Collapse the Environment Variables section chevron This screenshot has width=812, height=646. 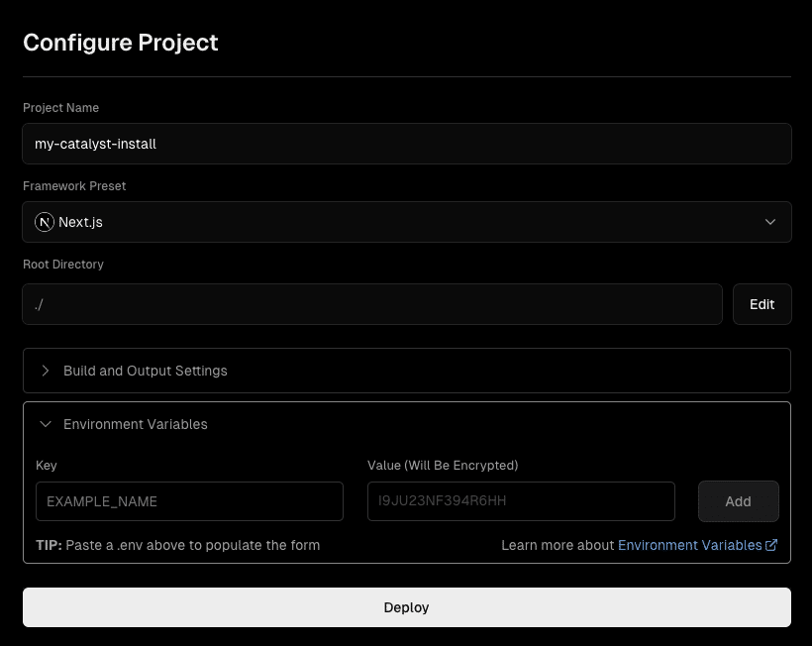(x=46, y=424)
